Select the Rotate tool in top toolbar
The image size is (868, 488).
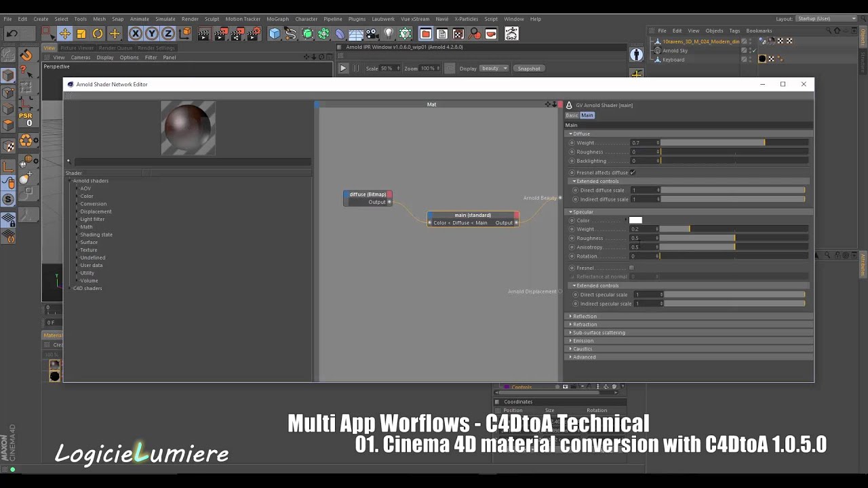(x=98, y=33)
